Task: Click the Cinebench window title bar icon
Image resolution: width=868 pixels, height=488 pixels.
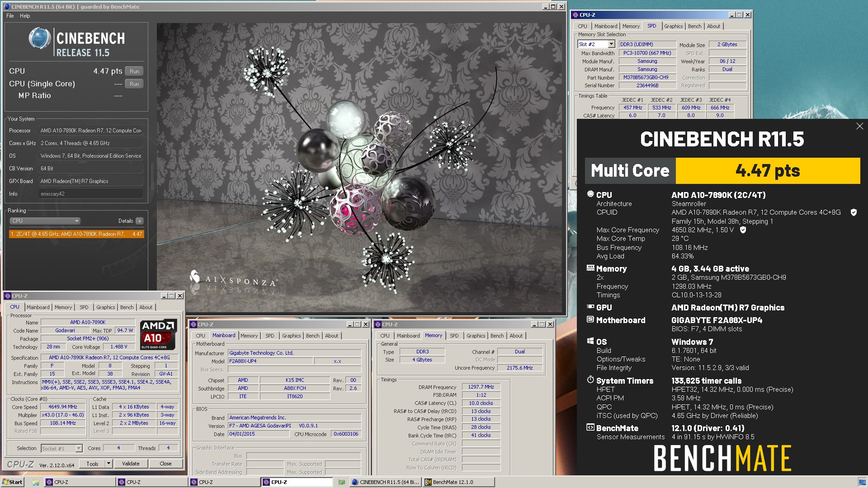Action: (x=7, y=7)
